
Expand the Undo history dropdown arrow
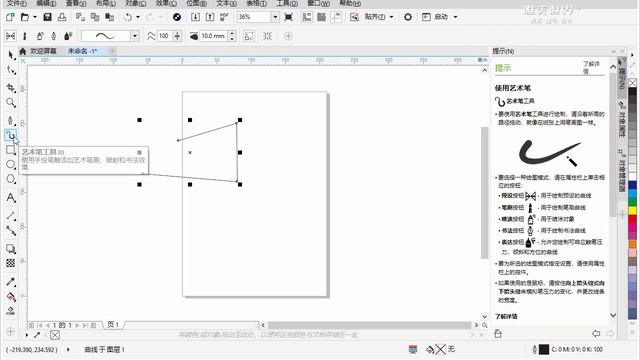click(138, 17)
